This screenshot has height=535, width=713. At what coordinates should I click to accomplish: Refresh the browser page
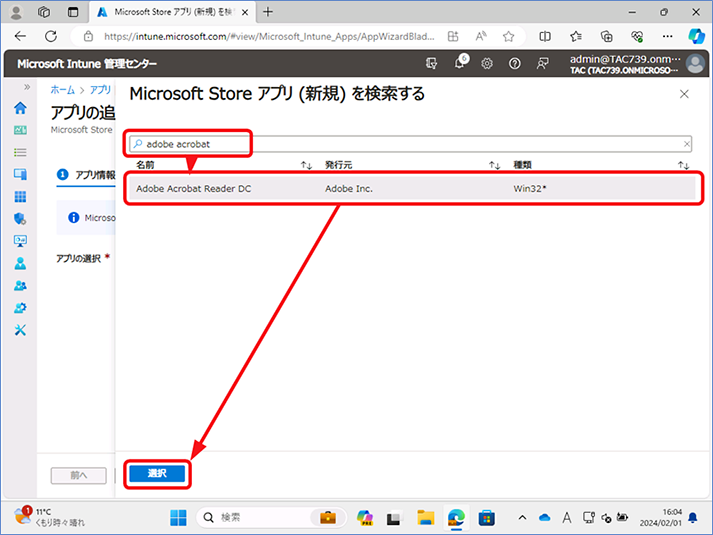click(x=51, y=36)
